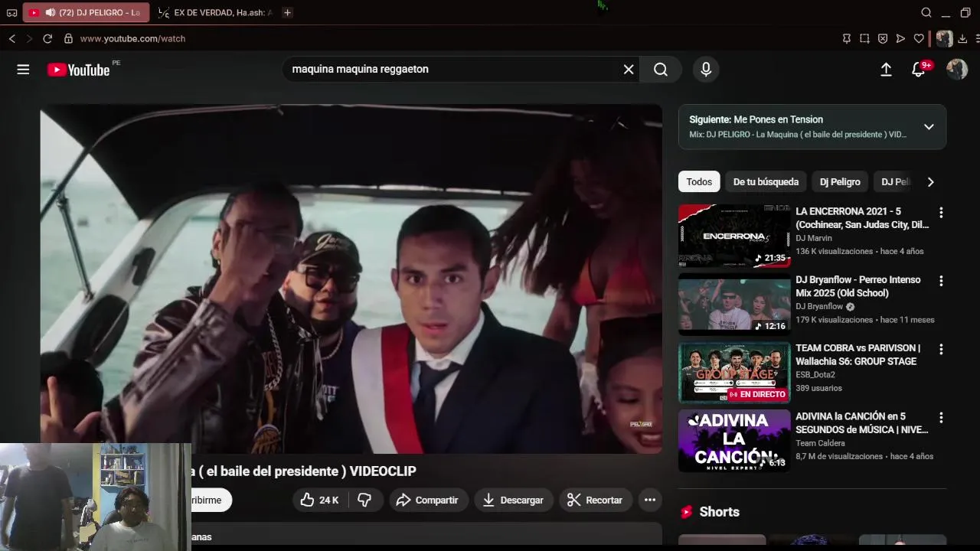
Task: Click the Shorts section heading
Action: (720, 512)
